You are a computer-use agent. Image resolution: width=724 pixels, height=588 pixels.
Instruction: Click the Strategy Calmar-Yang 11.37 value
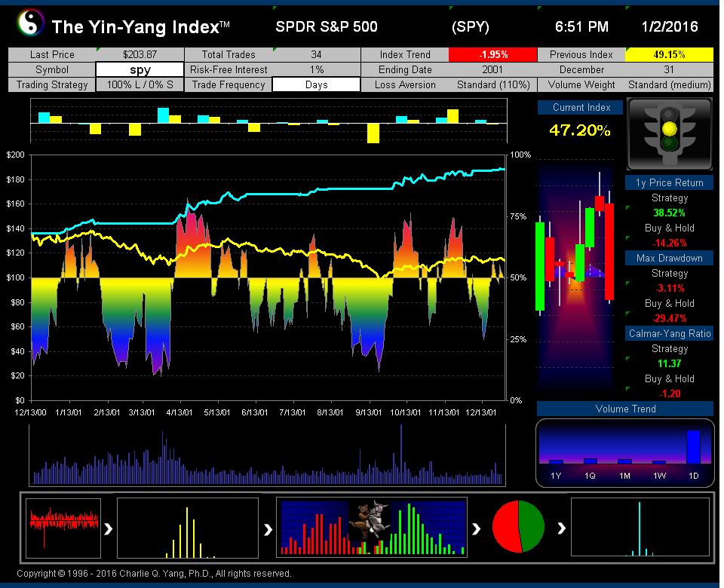670,363
